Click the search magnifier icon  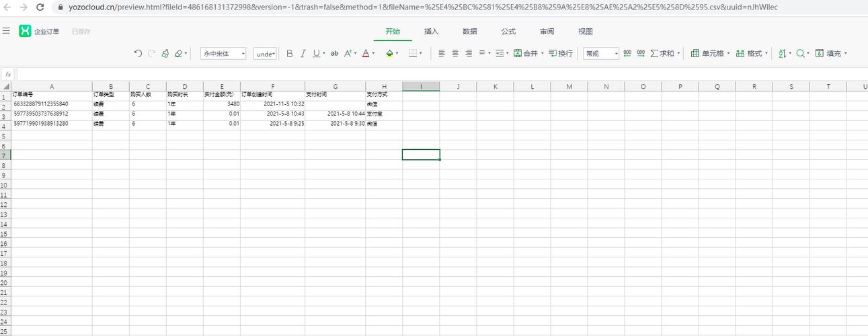(801, 54)
